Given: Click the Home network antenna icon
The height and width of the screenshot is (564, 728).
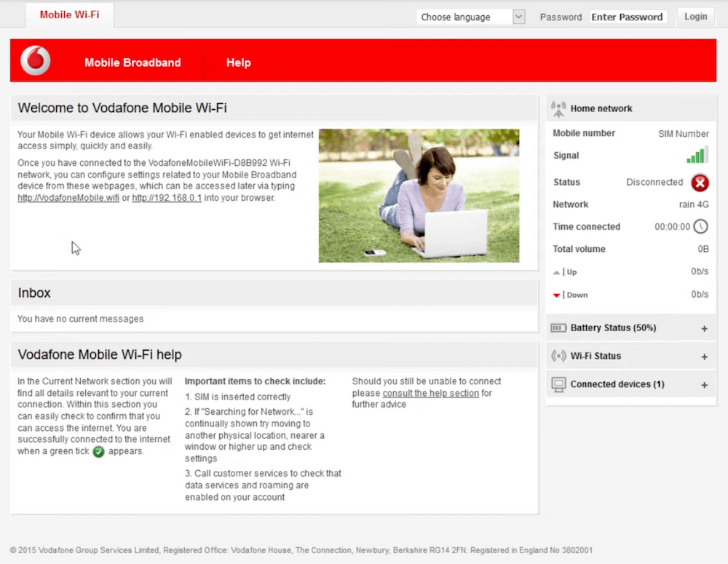Looking at the screenshot, I should (x=558, y=109).
